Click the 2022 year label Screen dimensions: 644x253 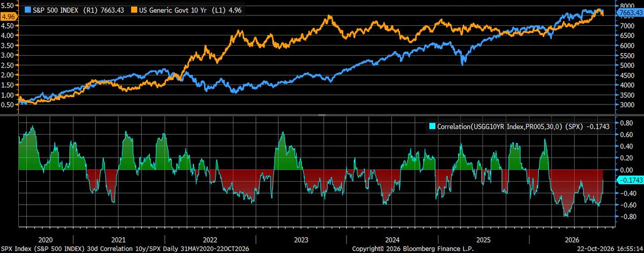(x=210, y=240)
